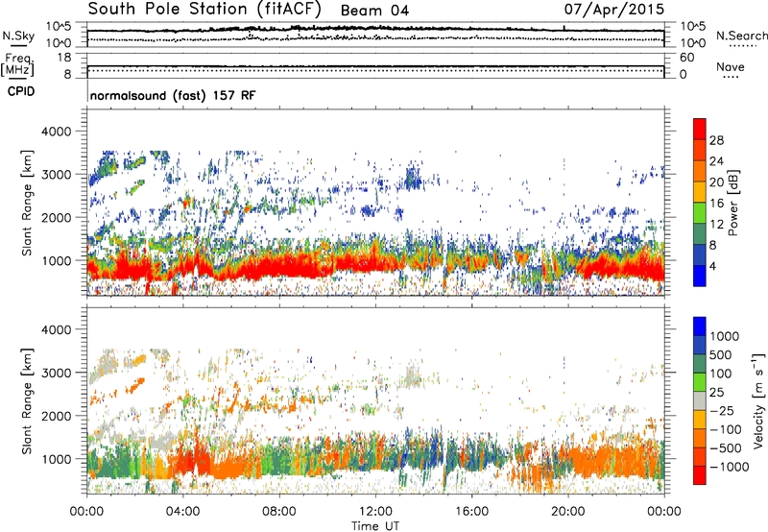Click the '60' Nave scale value
Viewport: 768px width, 532px height.
click(x=686, y=58)
